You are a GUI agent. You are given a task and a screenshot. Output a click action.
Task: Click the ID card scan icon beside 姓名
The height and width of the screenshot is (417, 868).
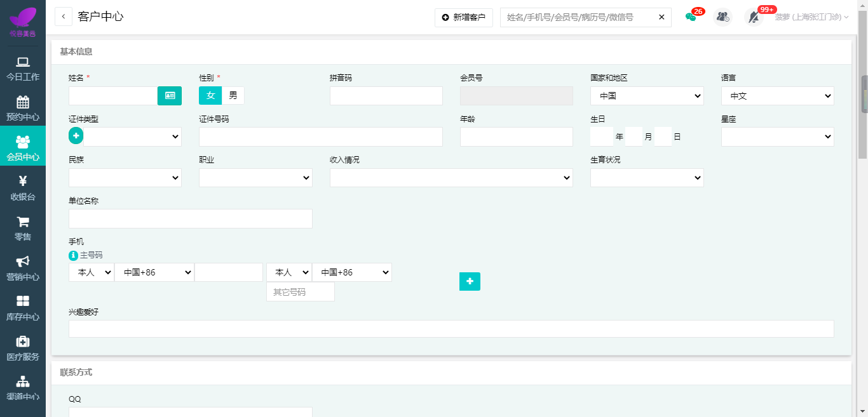(x=170, y=96)
